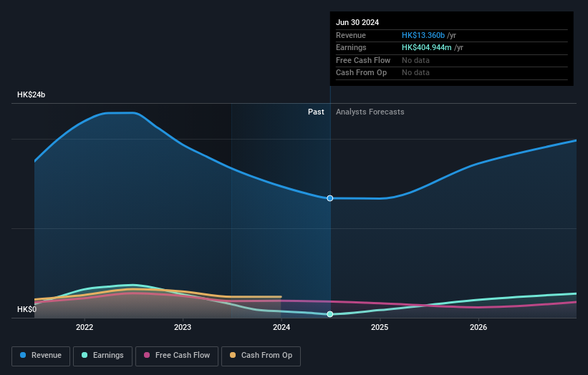Click the HK$13.360b revenue value
This screenshot has height=375, width=588.
tap(423, 35)
